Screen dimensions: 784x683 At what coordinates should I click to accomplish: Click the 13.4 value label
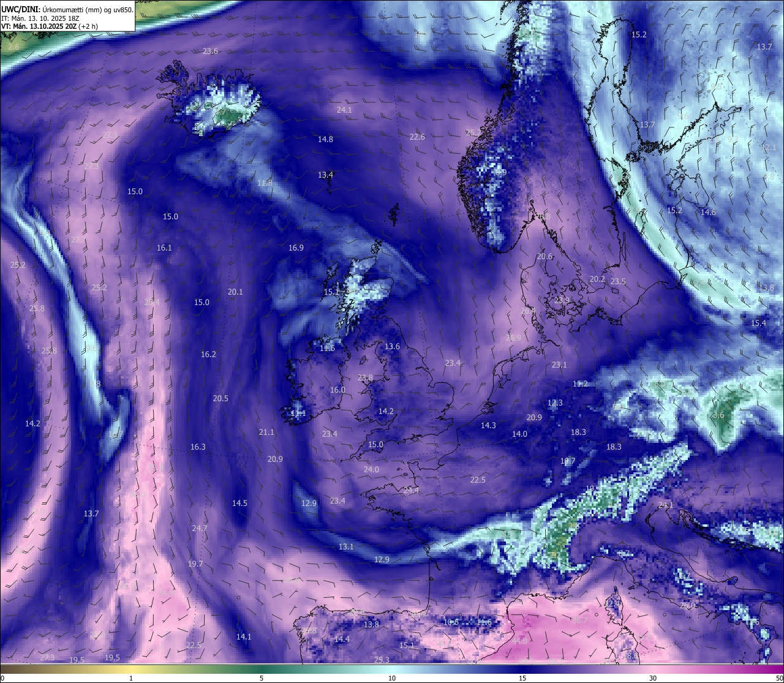(x=325, y=175)
